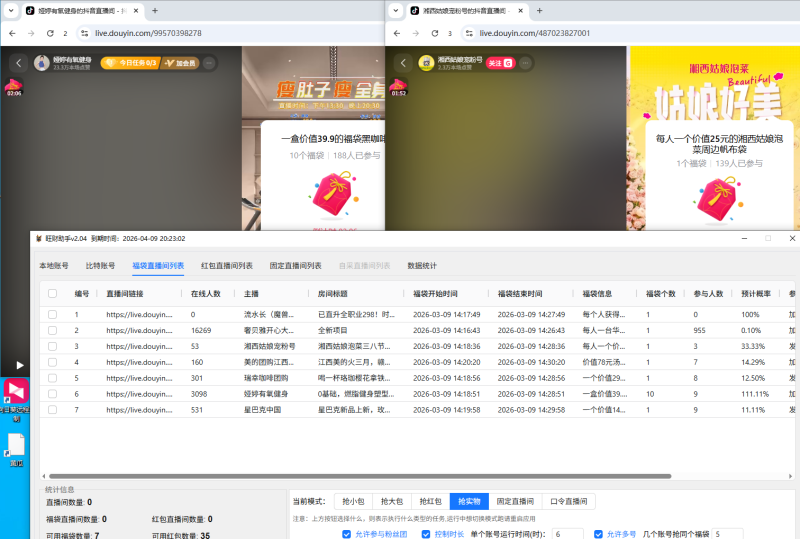Viewport: 800px width, 539px height.
Task: Click 旺财助手 app icon in title bar
Action: click(39, 238)
